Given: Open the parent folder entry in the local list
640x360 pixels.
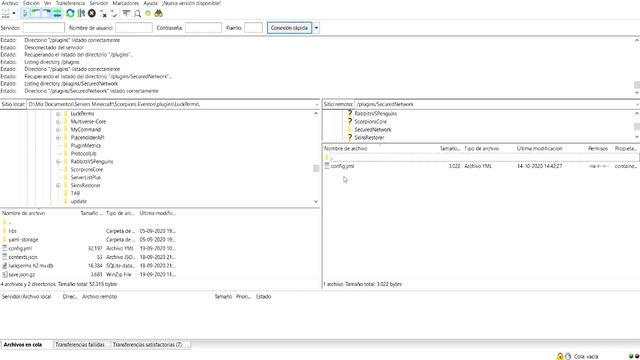Looking at the screenshot, I should point(7,222).
